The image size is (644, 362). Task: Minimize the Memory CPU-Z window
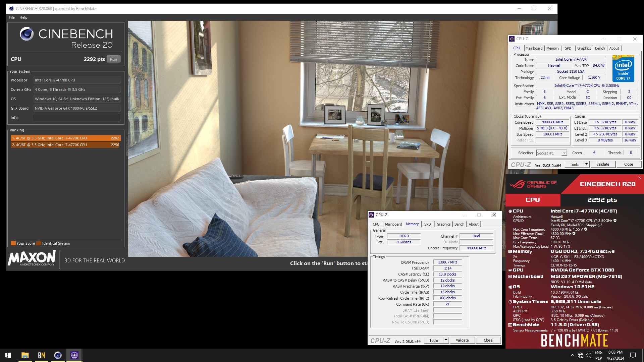pyautogui.click(x=464, y=215)
